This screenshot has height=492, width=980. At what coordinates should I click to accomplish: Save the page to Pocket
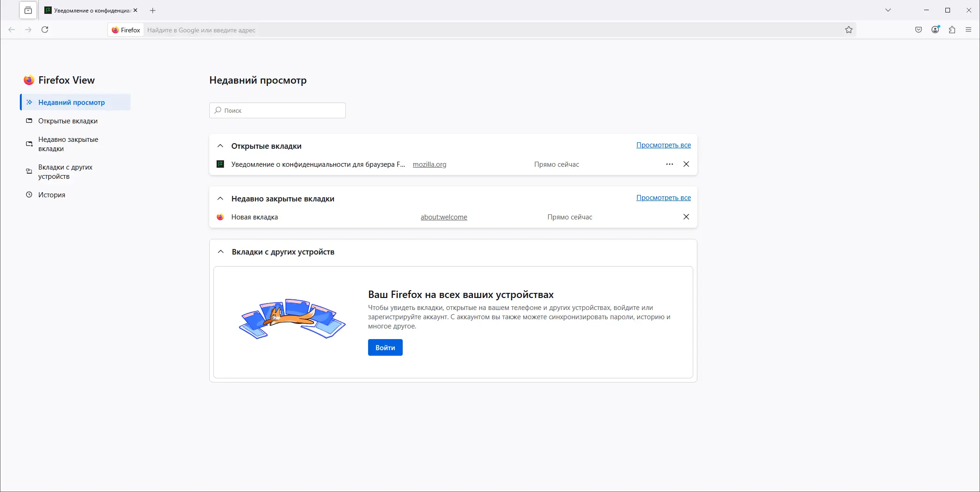coord(918,30)
